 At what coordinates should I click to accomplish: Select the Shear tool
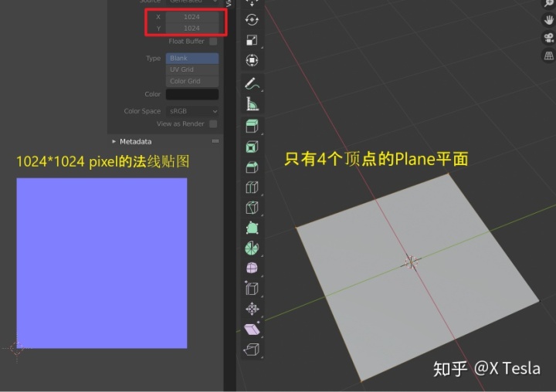252,329
